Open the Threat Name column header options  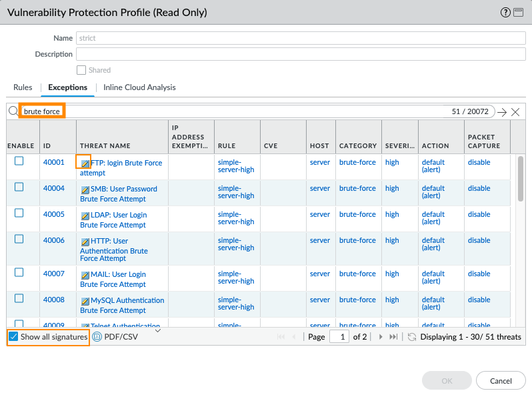tap(123, 145)
